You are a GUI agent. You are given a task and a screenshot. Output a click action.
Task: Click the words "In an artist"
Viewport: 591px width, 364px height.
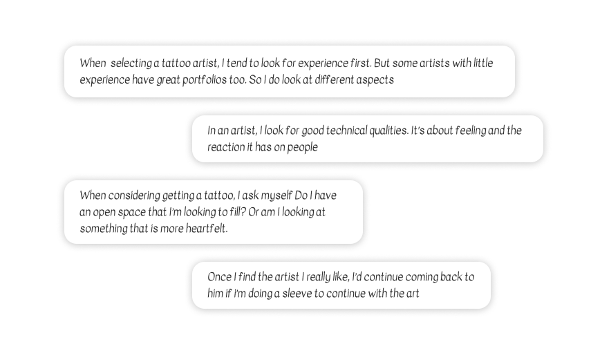pyautogui.click(x=232, y=131)
